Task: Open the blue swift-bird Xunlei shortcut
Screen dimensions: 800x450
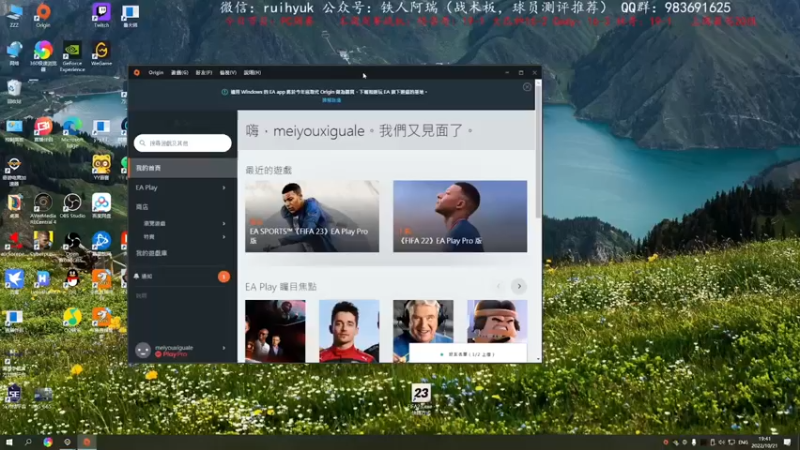Action: pyautogui.click(x=14, y=281)
